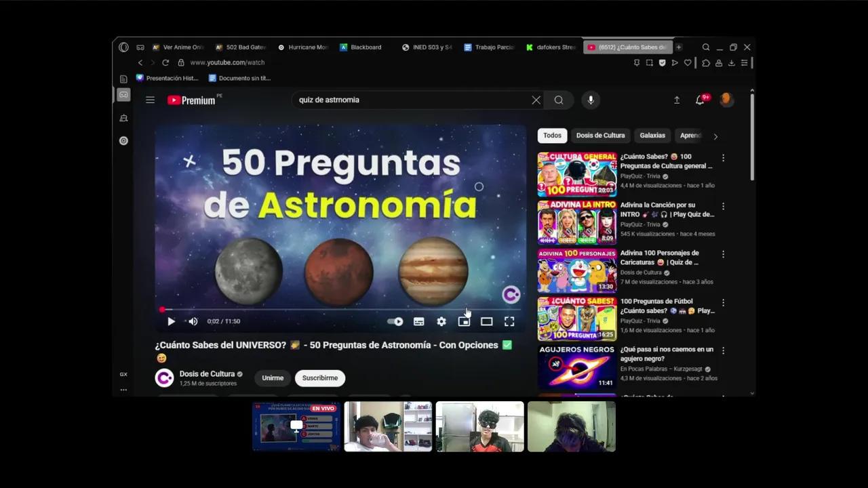Reload the YouTube page
This screenshot has height=488, width=868.
pos(165,62)
